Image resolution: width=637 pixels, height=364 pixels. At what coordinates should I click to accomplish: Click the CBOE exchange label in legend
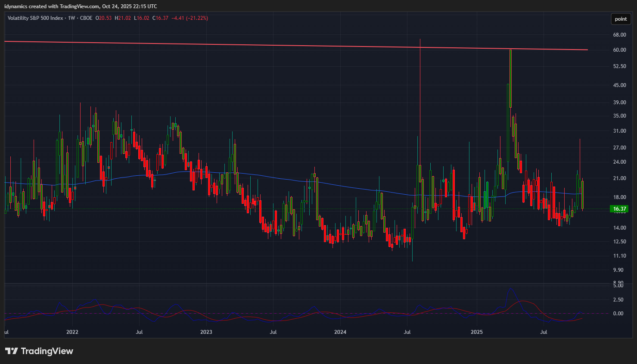pos(86,18)
